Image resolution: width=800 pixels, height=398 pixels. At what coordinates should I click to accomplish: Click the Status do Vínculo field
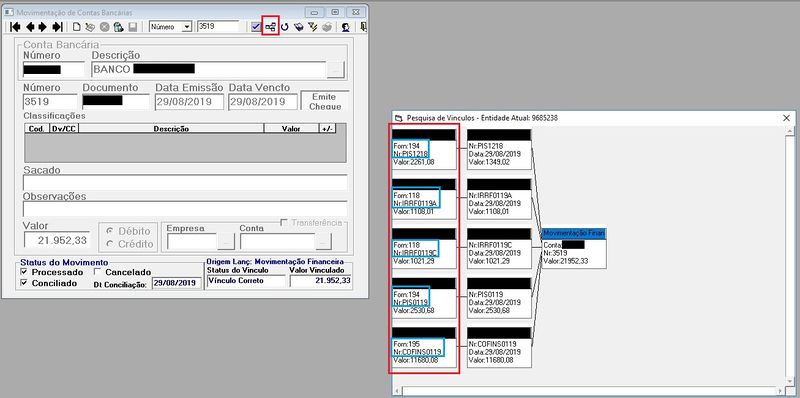(x=246, y=281)
